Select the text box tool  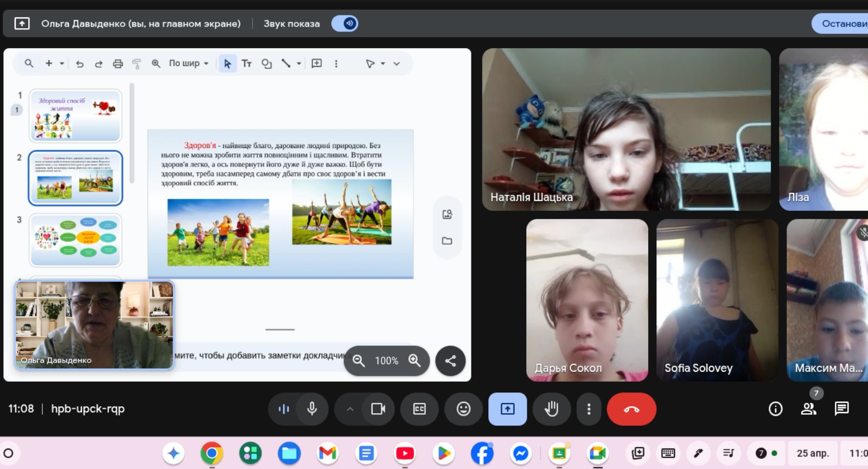click(247, 64)
